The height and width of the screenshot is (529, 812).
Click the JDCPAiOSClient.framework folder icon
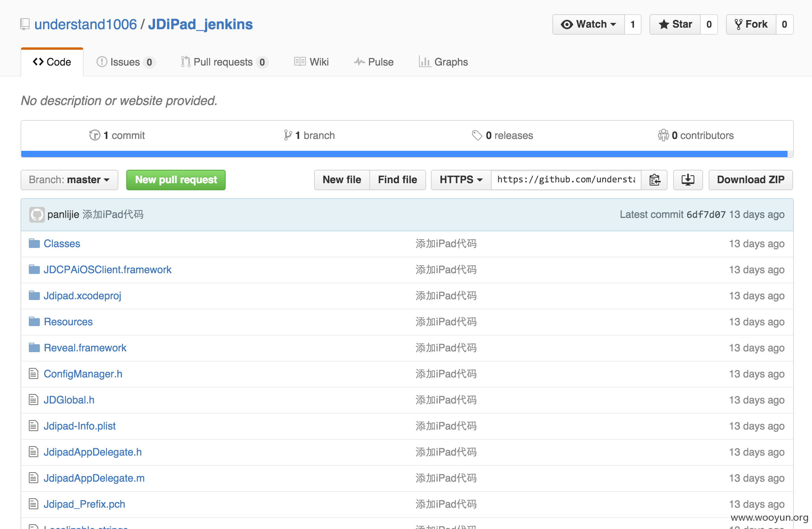[34, 270]
